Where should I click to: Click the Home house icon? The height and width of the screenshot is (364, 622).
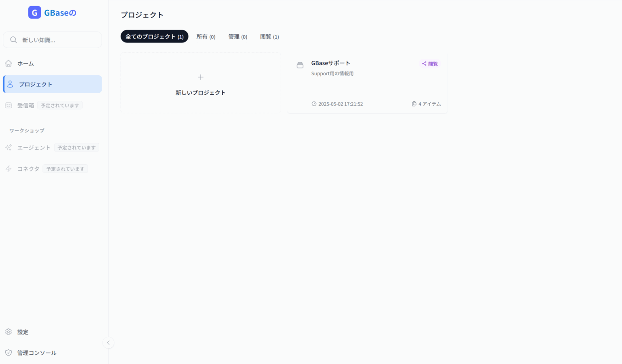(9, 63)
